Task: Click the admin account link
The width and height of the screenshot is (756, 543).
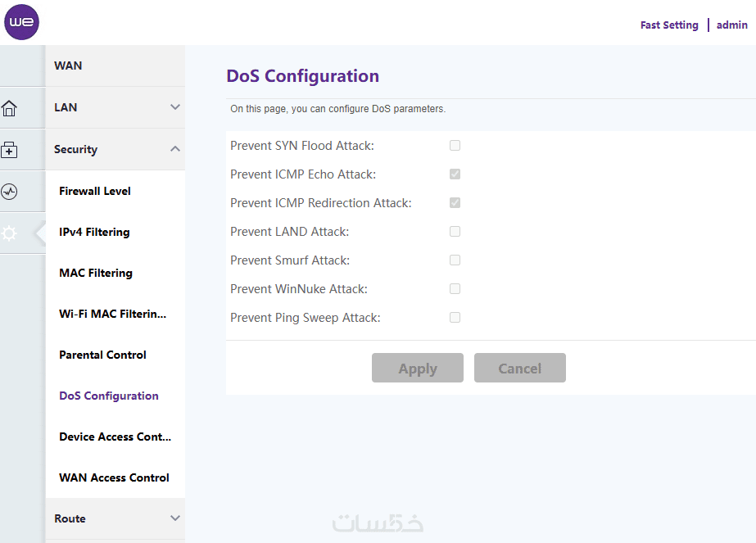Action: pos(731,25)
